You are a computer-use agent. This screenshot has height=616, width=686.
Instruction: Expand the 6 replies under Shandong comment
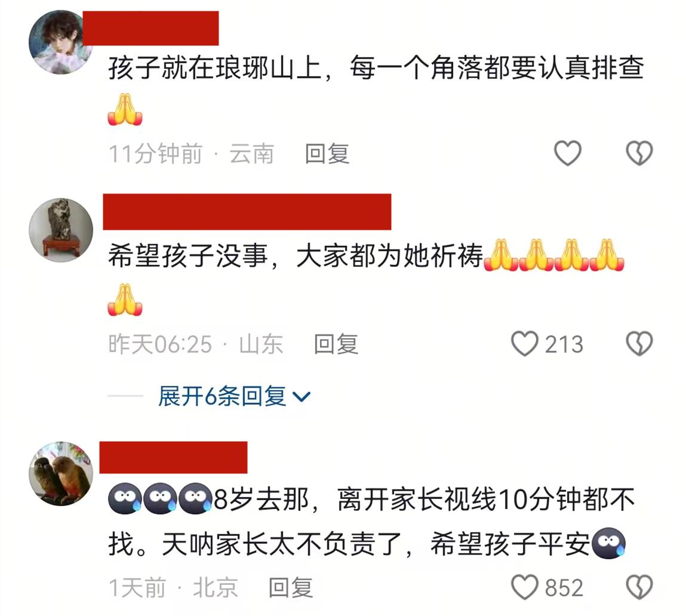[x=234, y=396]
